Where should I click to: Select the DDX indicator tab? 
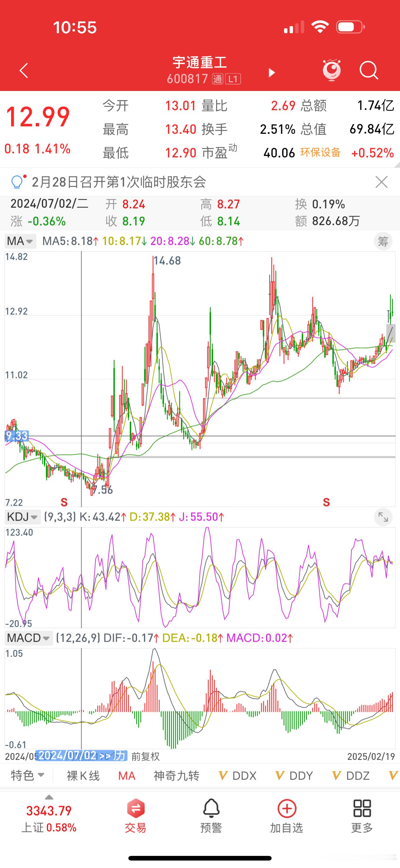tap(238, 776)
